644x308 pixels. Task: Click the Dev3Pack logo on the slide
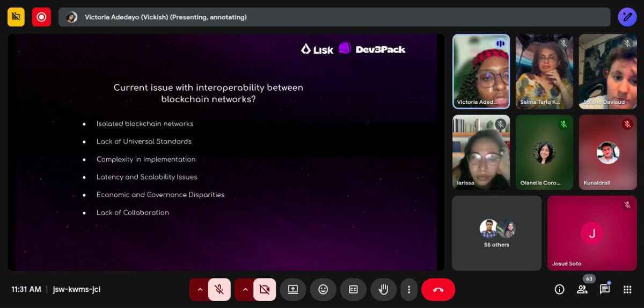pyautogui.click(x=372, y=49)
